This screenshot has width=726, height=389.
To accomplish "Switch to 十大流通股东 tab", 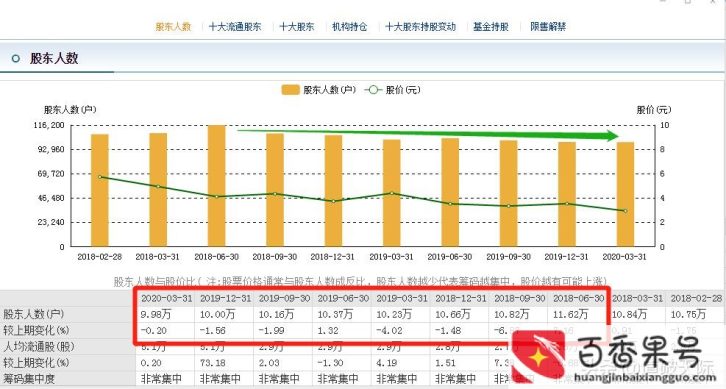I will 235,27.
